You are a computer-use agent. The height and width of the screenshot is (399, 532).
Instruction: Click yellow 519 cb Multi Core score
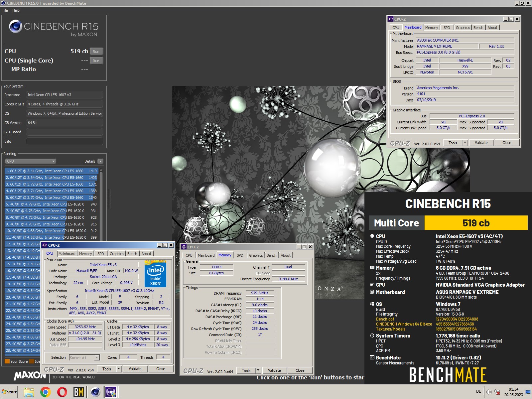pyautogui.click(x=476, y=223)
